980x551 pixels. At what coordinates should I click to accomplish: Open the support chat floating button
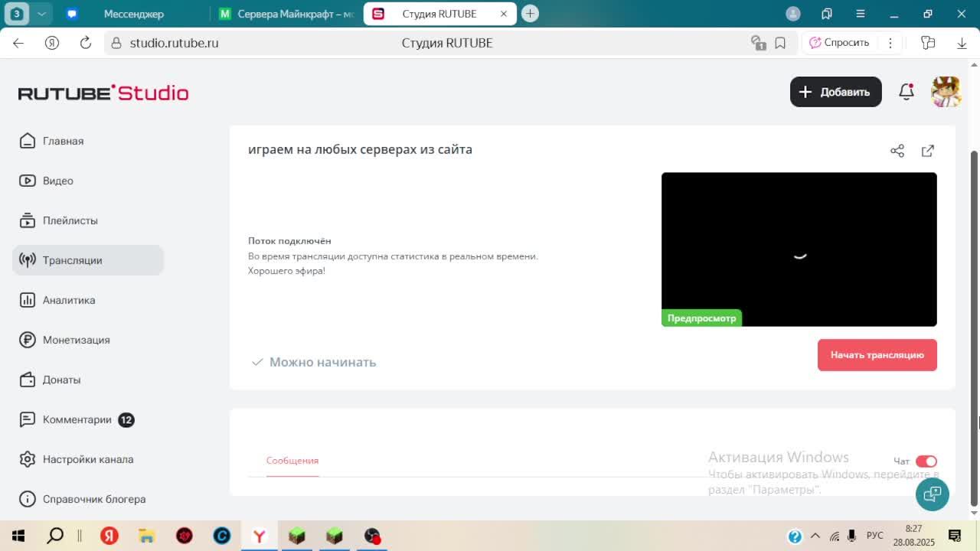pos(933,494)
